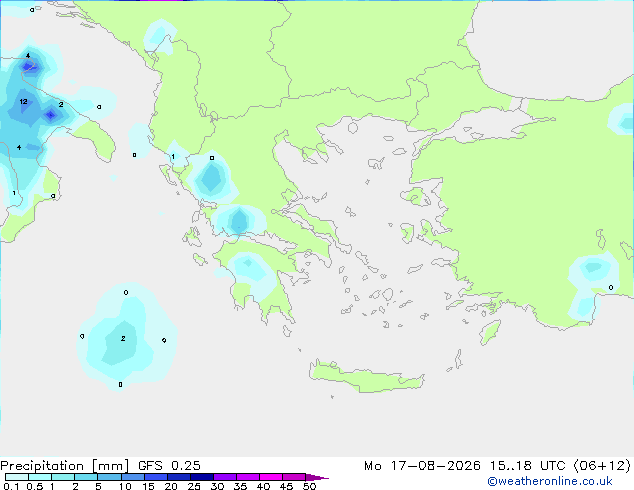Pick the legend swatch between 10 and 15

tap(133, 477)
